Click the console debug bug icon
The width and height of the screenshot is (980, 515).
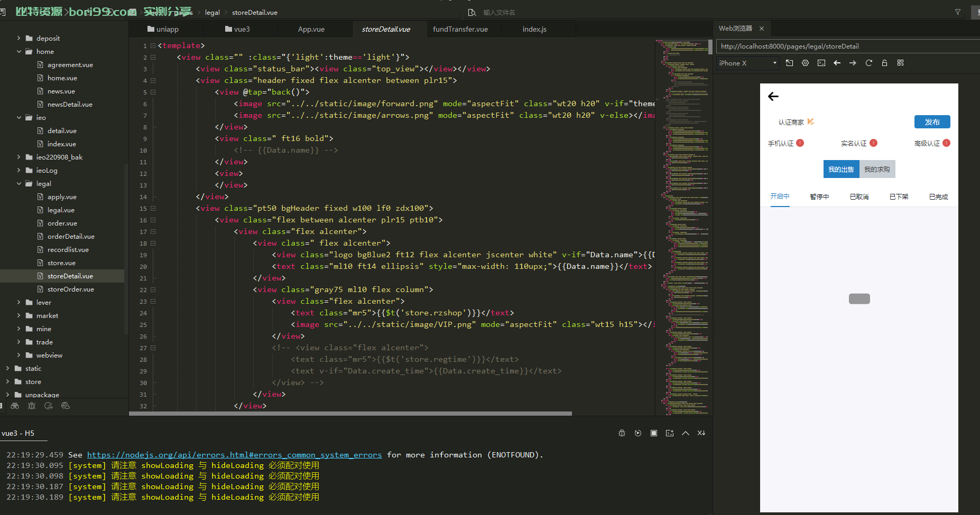(622, 433)
